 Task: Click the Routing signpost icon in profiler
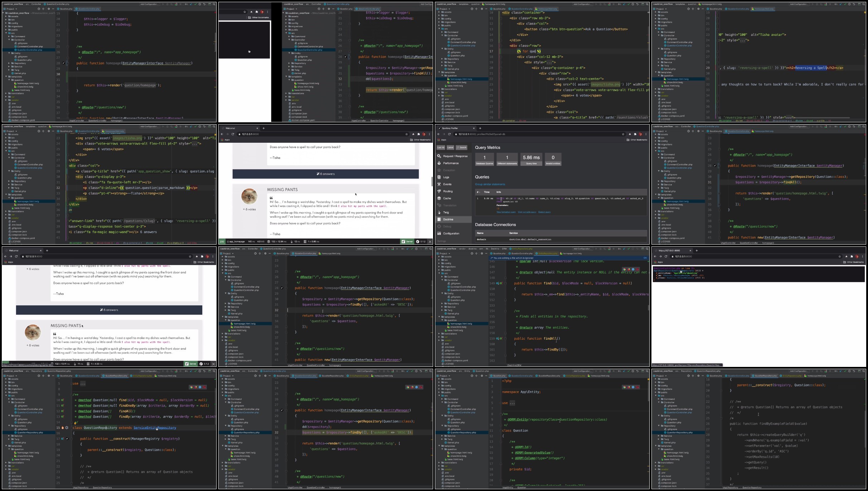point(439,191)
